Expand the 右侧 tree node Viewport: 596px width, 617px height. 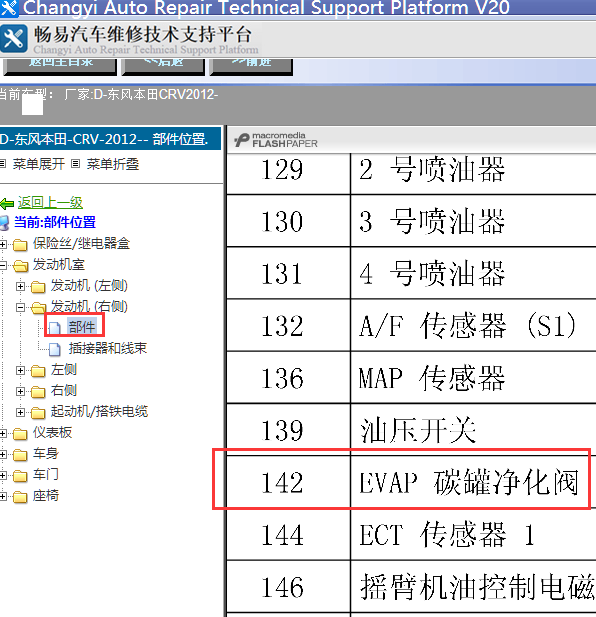point(20,391)
